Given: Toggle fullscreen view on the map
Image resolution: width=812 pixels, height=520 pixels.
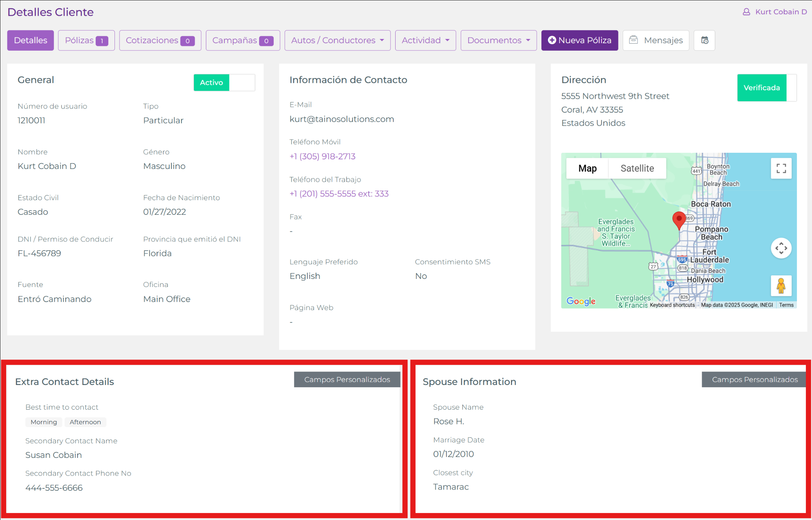Looking at the screenshot, I should pos(781,169).
